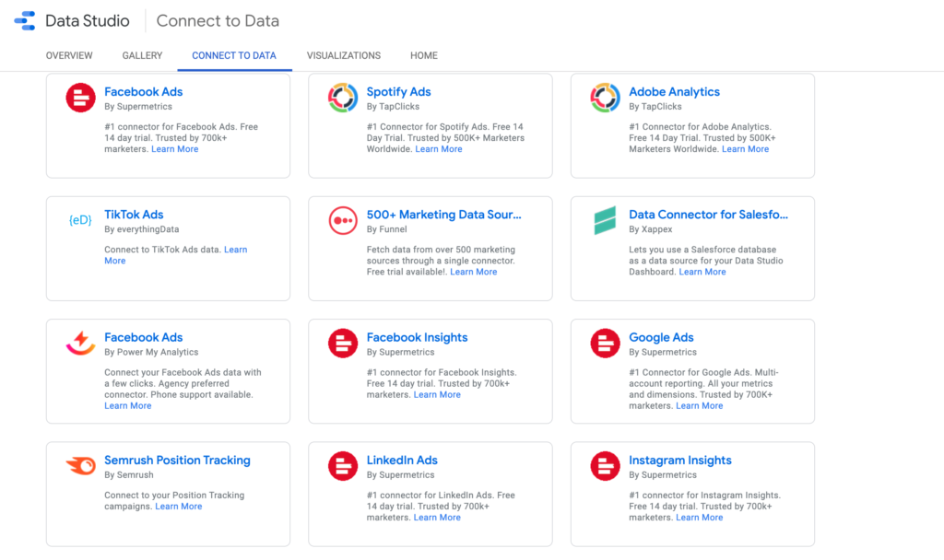Open Facebook Ads by Supermetrics title
The image size is (944, 560).
(143, 91)
